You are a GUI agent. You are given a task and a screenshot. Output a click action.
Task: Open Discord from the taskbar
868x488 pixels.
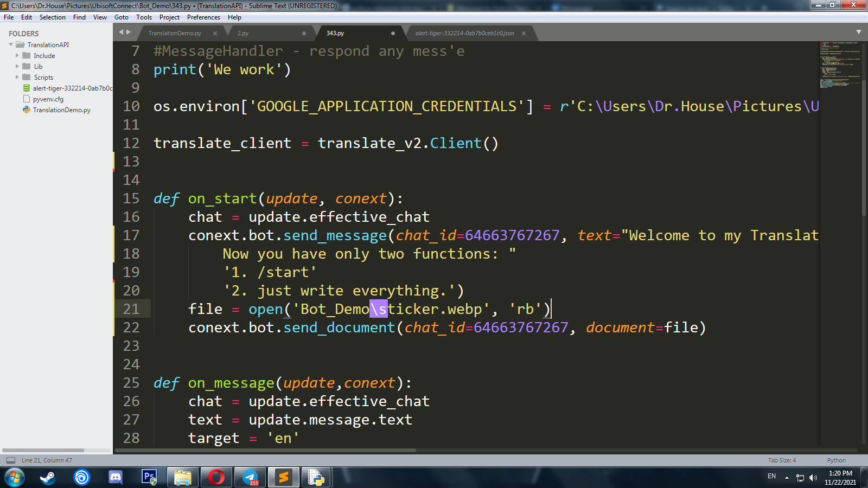click(115, 478)
